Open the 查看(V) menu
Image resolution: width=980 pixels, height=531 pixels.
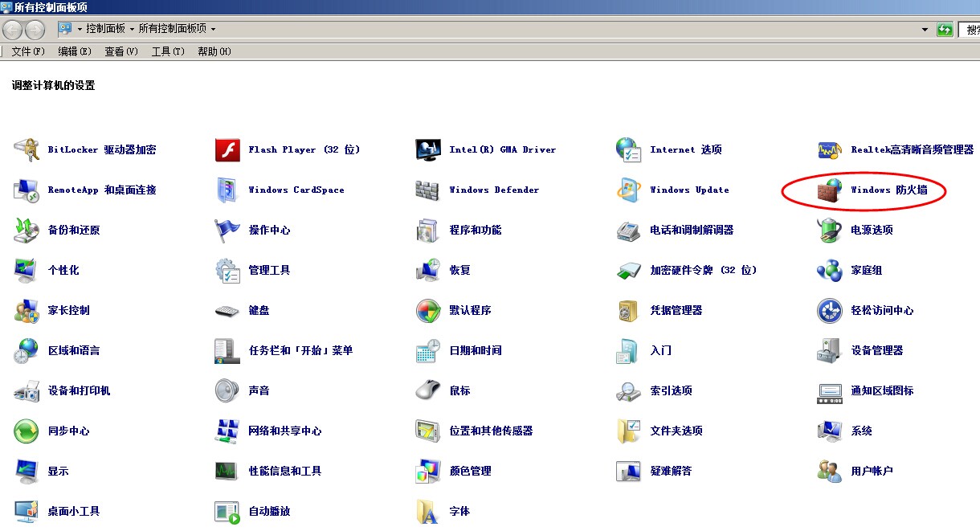click(121, 51)
